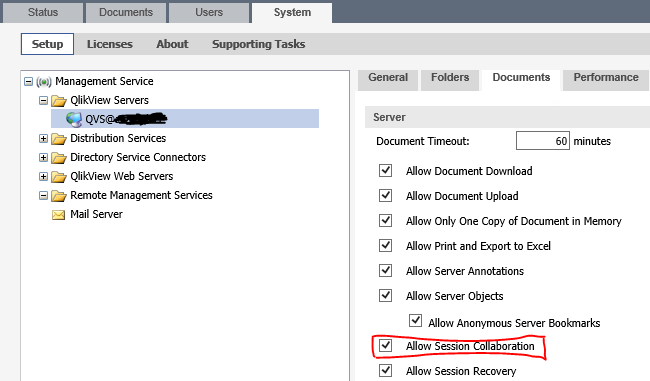Open the Folders server settings tab

(x=450, y=79)
